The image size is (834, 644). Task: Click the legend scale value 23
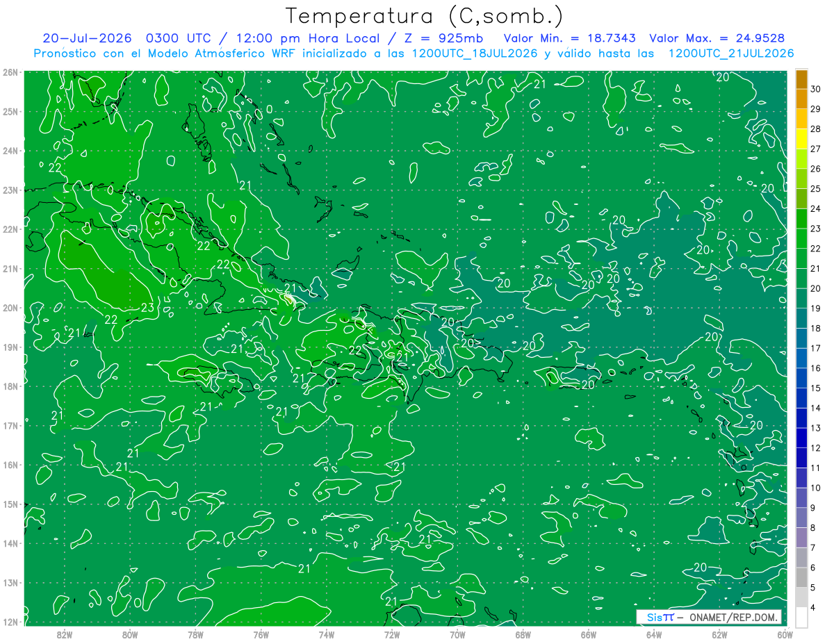pyautogui.click(x=816, y=229)
